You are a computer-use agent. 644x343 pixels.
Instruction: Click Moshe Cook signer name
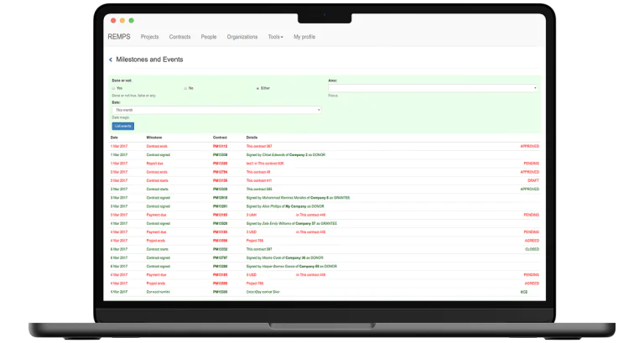272,258
